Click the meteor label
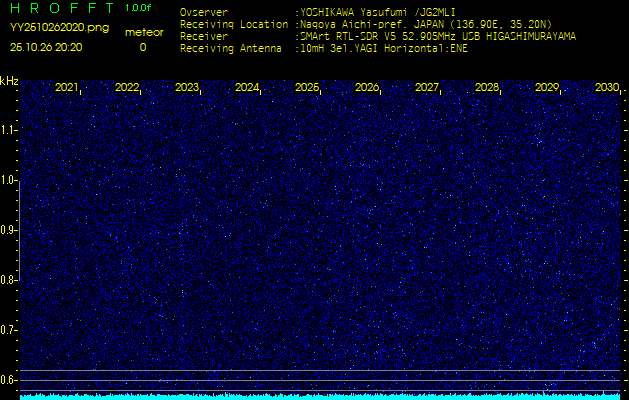 tap(143, 32)
